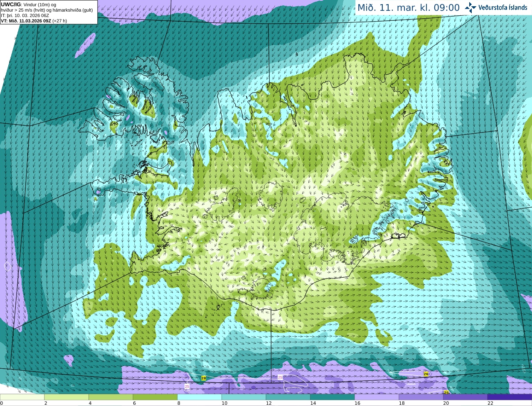Select the 16–18 m/s lavender swatch

click(x=377, y=397)
